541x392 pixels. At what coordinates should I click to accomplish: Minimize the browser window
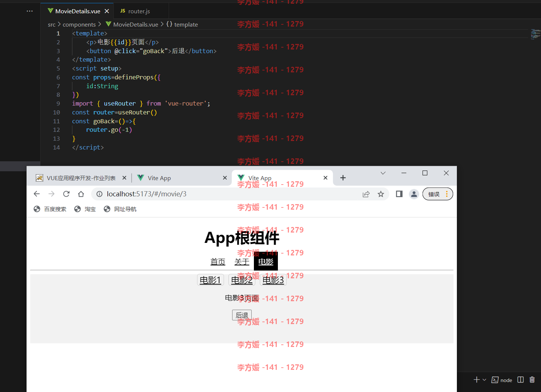tap(404, 173)
